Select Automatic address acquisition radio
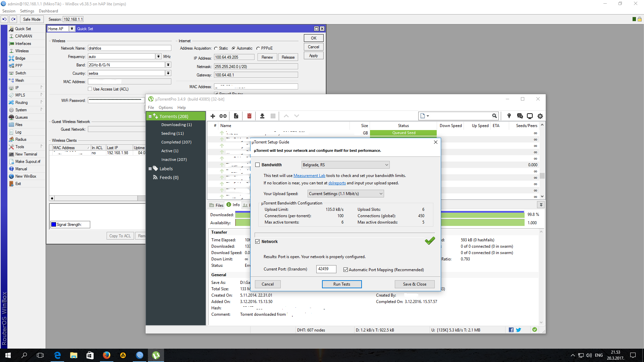The width and height of the screenshot is (644, 362). pyautogui.click(x=233, y=48)
